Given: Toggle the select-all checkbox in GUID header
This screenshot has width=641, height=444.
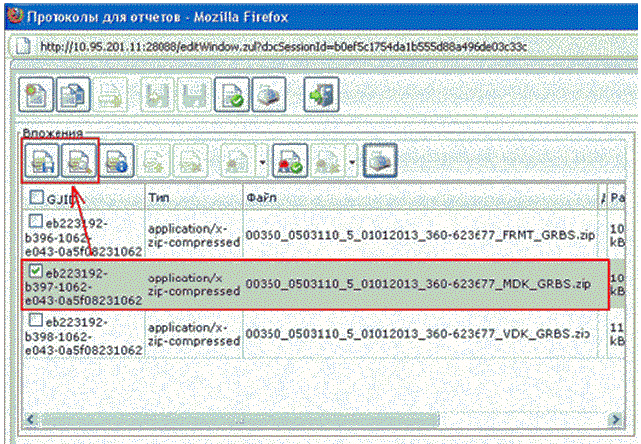Looking at the screenshot, I should (x=36, y=197).
